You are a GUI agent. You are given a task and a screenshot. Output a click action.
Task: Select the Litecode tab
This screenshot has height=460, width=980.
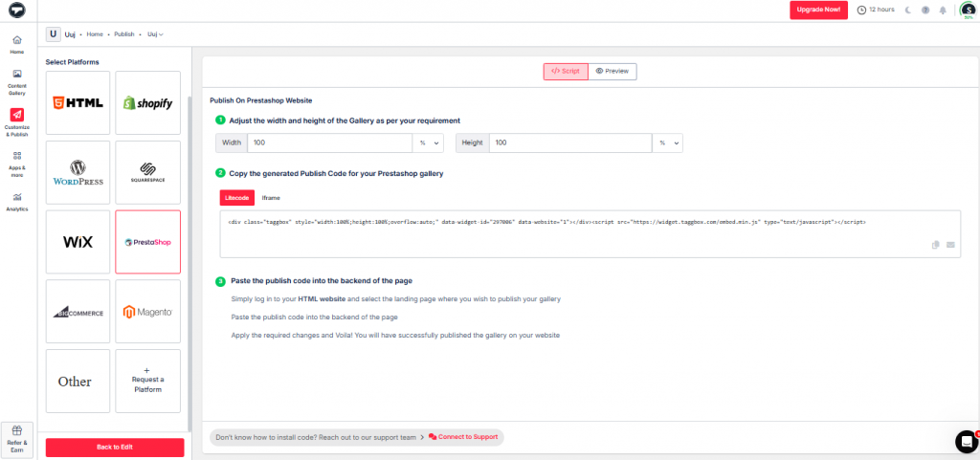237,198
